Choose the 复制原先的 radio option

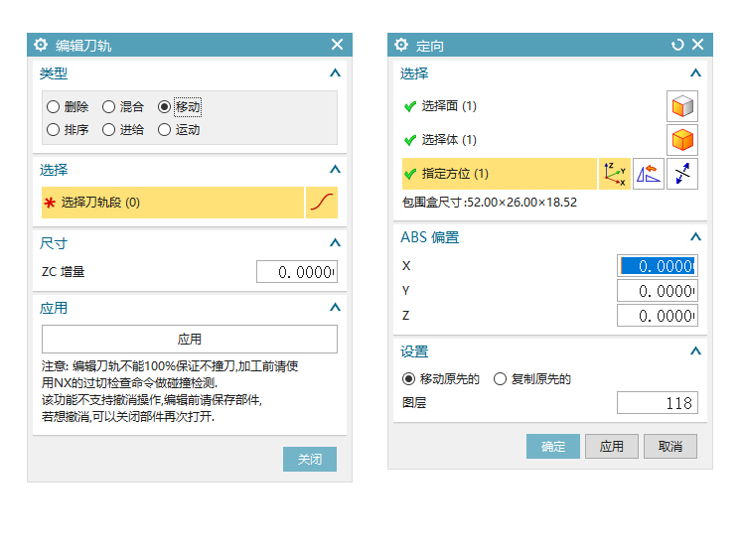coord(501,379)
